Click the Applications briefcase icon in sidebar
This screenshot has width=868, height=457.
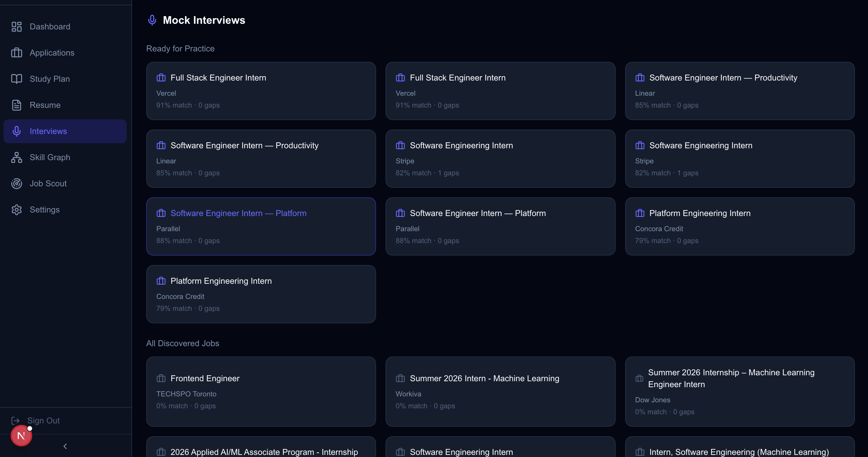(x=17, y=53)
